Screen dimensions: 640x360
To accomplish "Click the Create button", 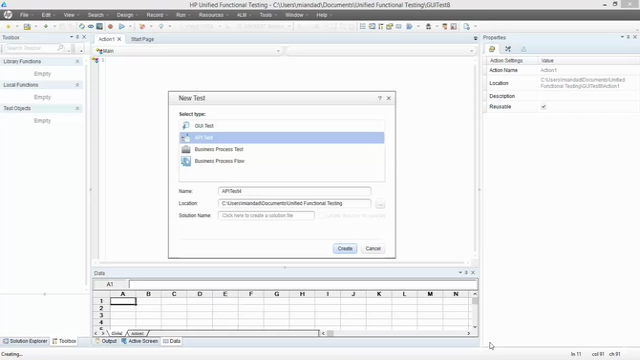I will tap(345, 249).
